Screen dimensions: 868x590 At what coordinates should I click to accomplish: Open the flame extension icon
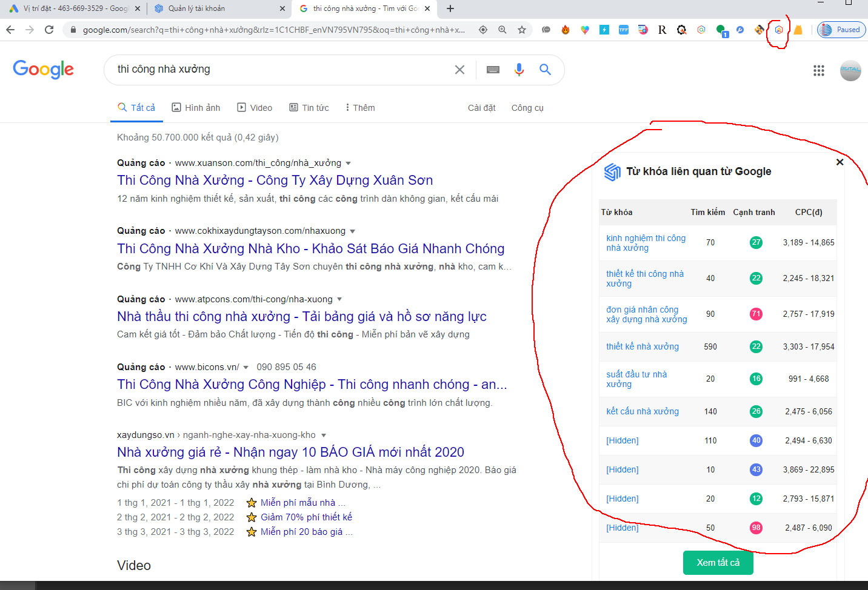point(566,30)
